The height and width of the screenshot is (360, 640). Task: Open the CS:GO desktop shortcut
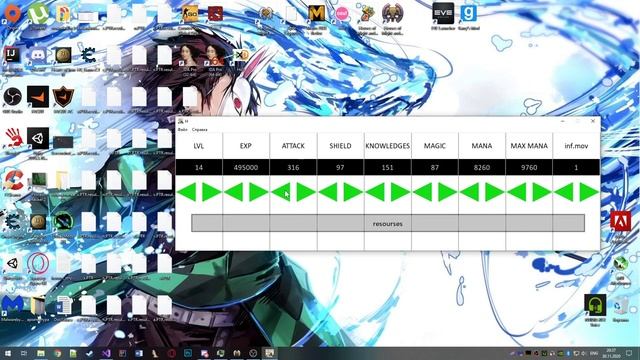190,17
